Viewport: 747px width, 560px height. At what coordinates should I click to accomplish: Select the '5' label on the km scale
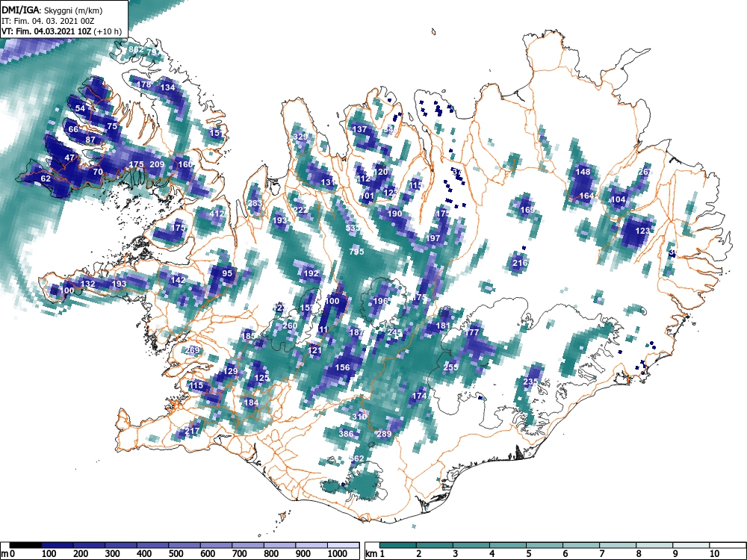click(528, 554)
